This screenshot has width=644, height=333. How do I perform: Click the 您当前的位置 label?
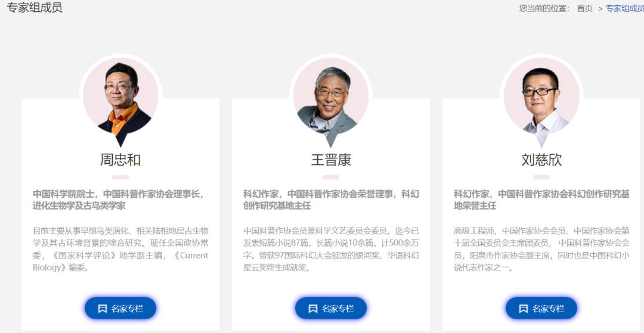(544, 8)
